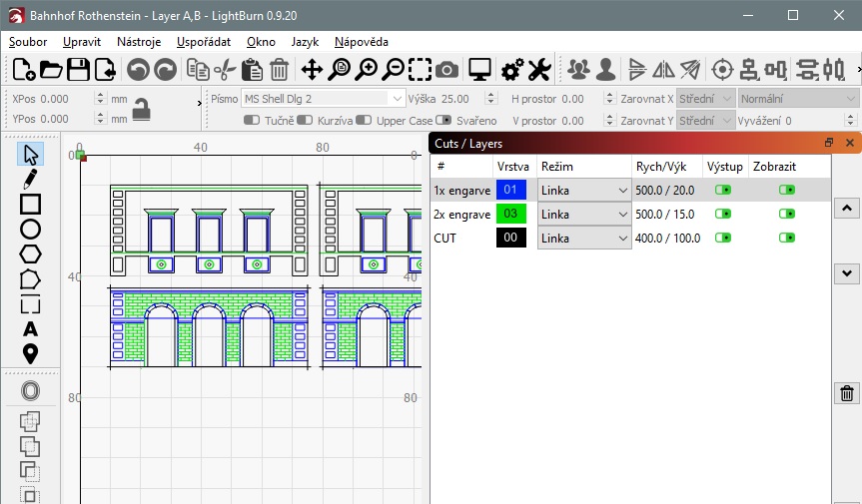Click the green 03 layer color swatch

pos(510,214)
